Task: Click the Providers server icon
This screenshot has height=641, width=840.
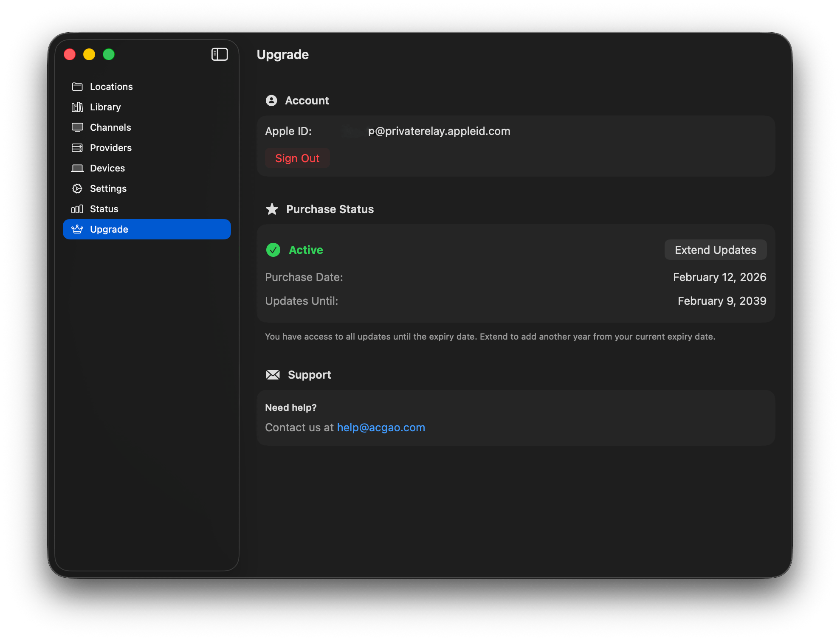Action: click(x=77, y=148)
